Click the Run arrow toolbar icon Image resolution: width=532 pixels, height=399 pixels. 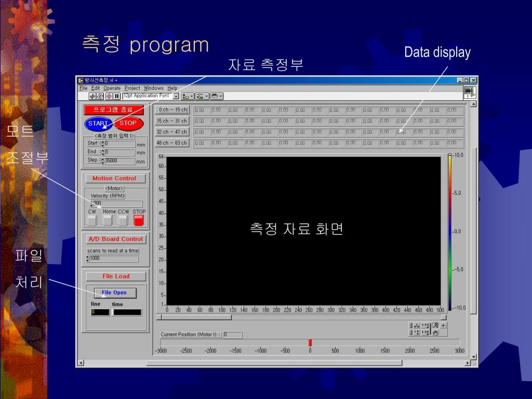point(92,96)
